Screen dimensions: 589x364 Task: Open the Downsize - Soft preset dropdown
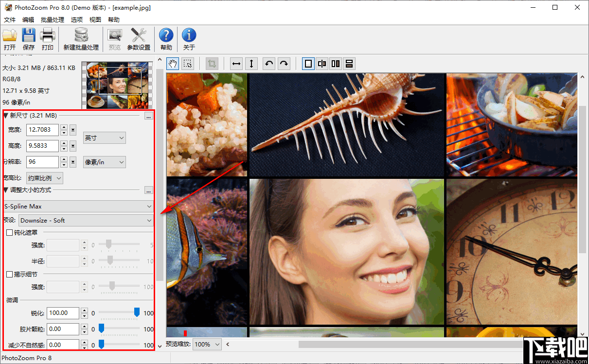pyautogui.click(x=86, y=220)
